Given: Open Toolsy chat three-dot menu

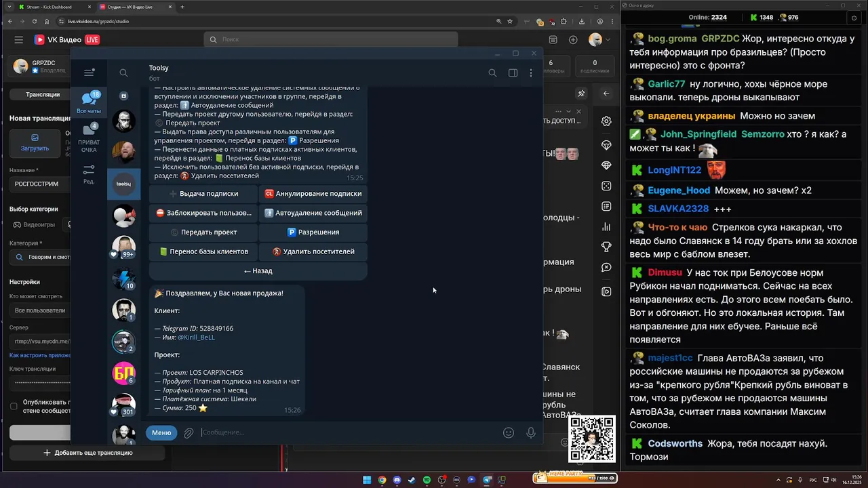Looking at the screenshot, I should coord(531,73).
